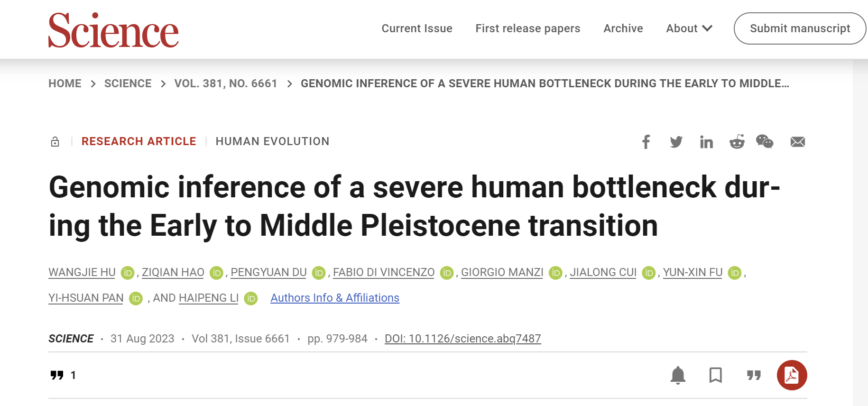Navigate to Vol. 381, No. 6661 breadcrumb
Viewport: 868px width, 406px height.
(x=226, y=83)
